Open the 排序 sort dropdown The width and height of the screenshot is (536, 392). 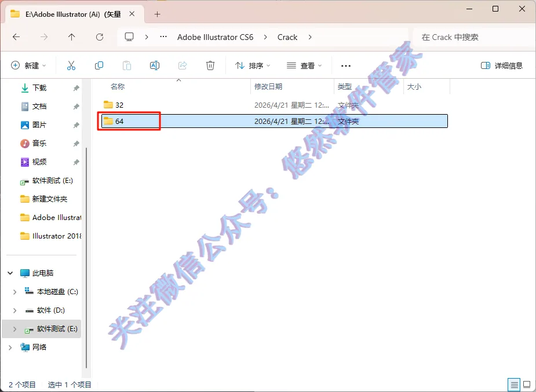(x=253, y=65)
